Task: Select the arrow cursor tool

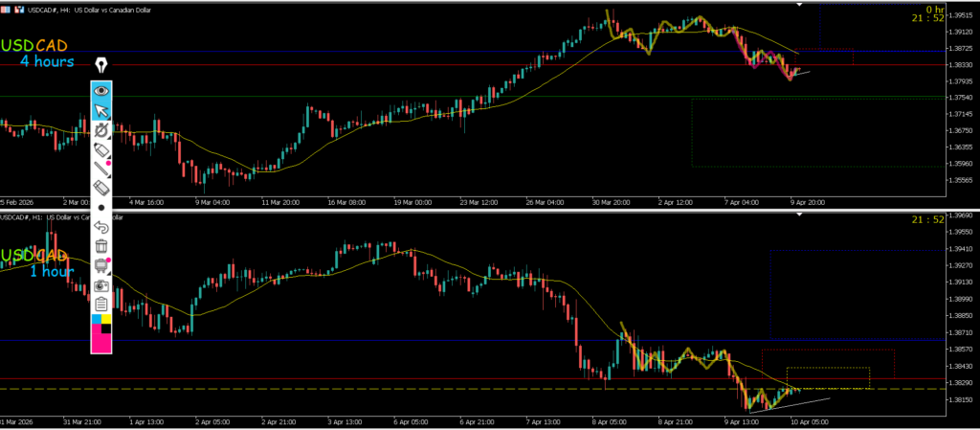Action: (101, 112)
